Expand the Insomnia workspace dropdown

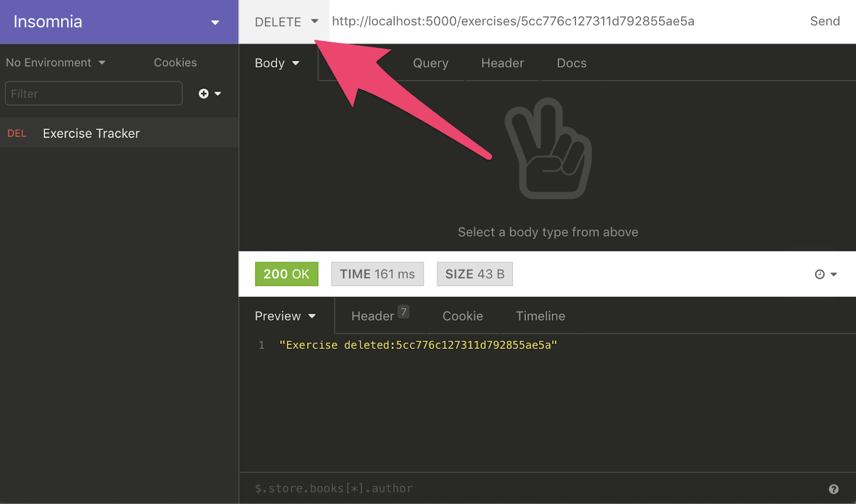[215, 22]
